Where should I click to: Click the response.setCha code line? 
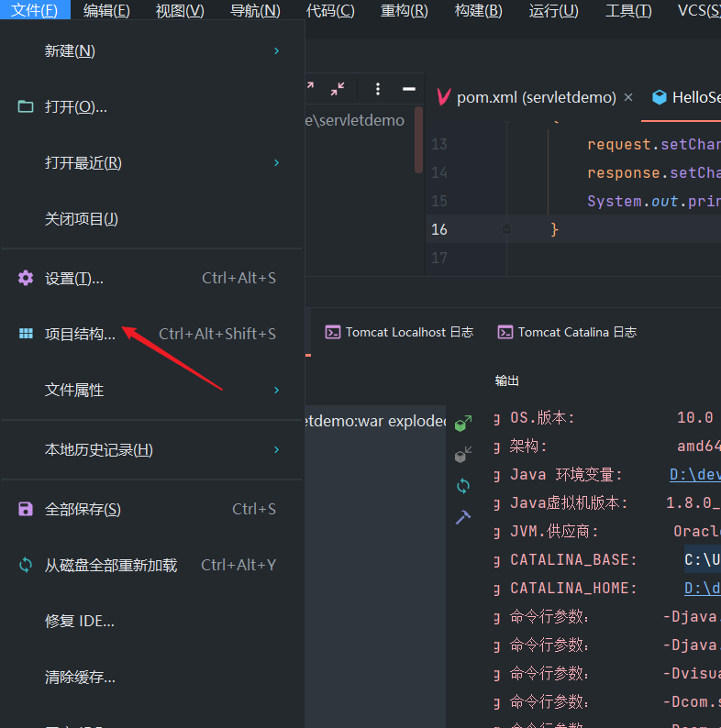654,172
